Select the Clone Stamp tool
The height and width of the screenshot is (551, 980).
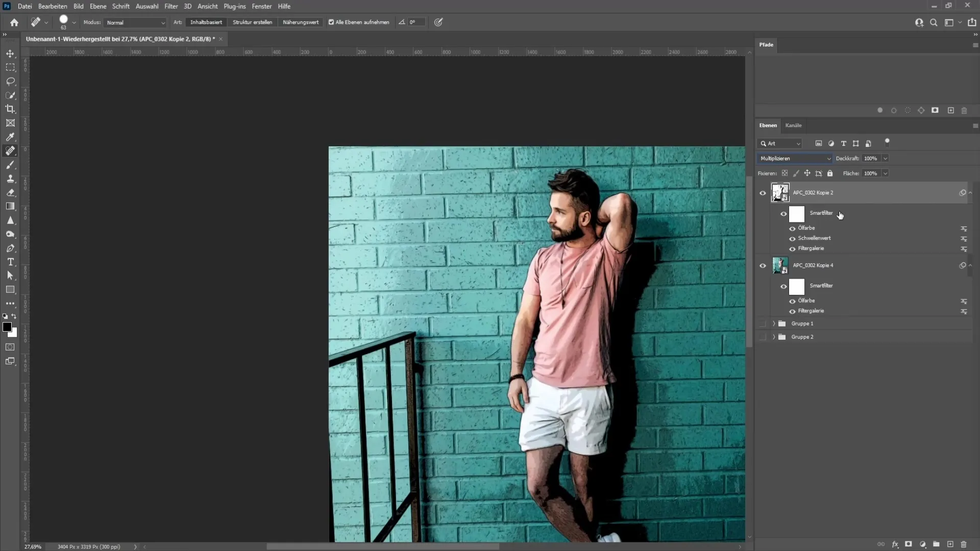(x=10, y=179)
